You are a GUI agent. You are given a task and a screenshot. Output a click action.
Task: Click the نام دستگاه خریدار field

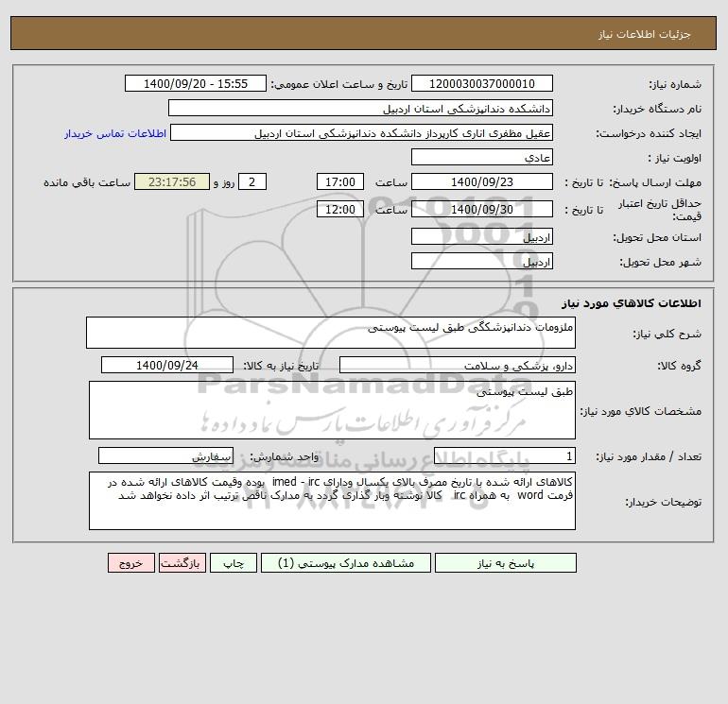point(360,108)
